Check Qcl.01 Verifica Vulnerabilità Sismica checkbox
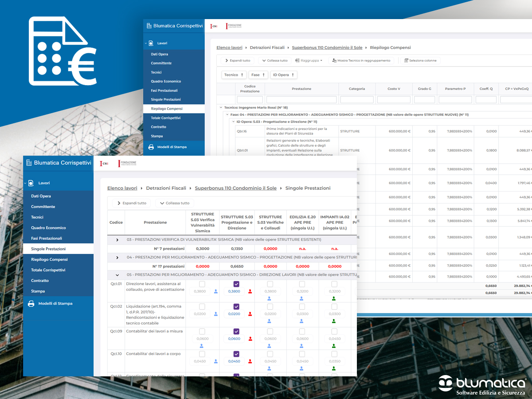 pyautogui.click(x=202, y=284)
